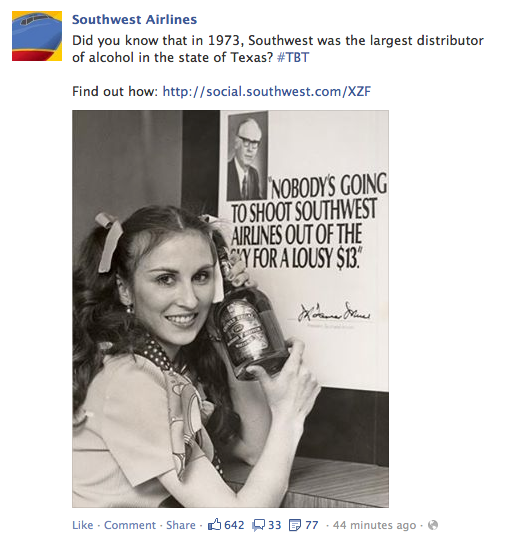Share the Southwest Airlines post
512x540 pixels.
tap(180, 525)
